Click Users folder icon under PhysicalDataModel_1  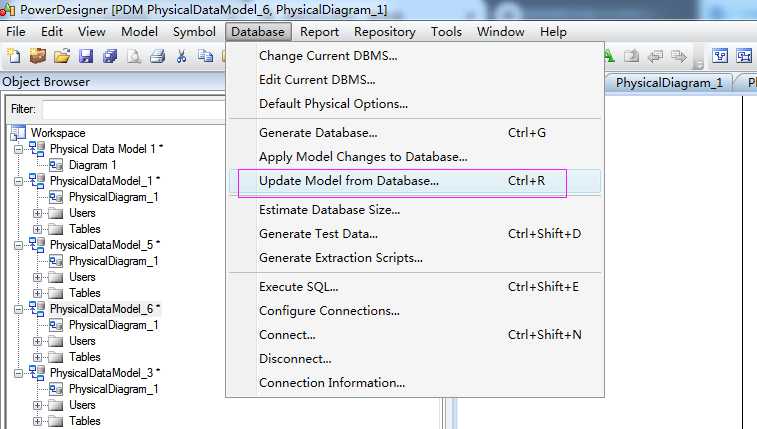pyautogui.click(x=56, y=213)
